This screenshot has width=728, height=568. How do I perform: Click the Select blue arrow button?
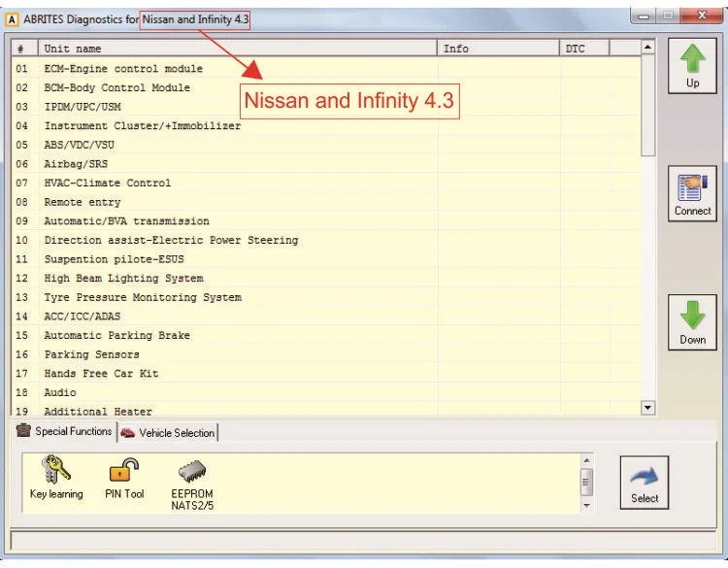pyautogui.click(x=644, y=483)
